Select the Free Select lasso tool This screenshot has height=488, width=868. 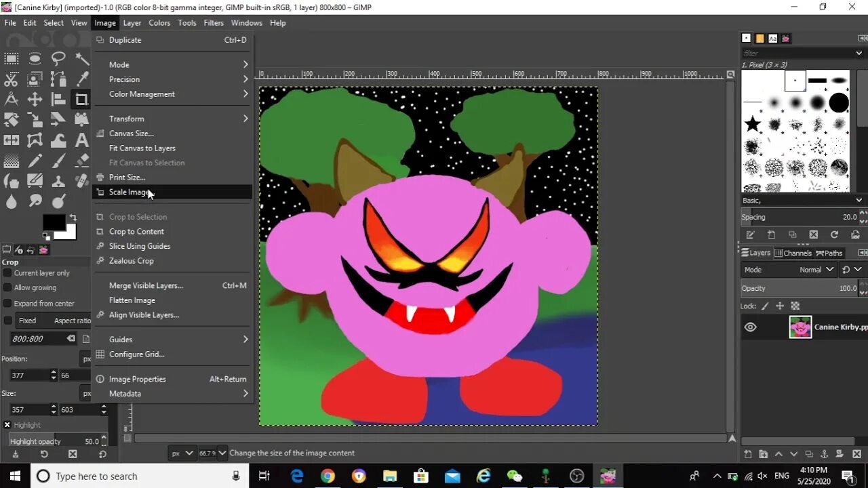pos(58,58)
